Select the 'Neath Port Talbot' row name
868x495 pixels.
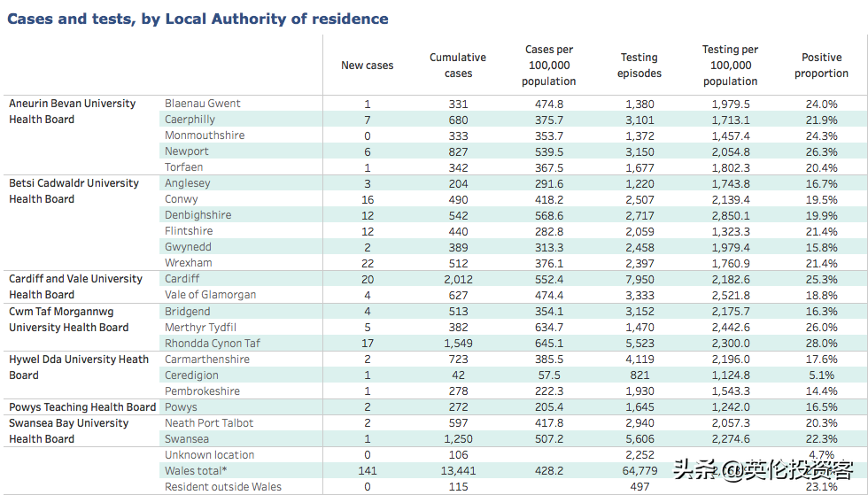(x=209, y=423)
